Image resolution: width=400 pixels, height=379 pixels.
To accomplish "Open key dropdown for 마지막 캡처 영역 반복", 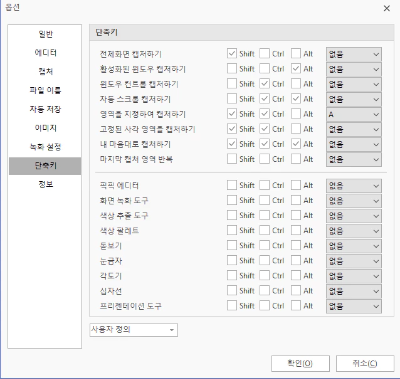I will (x=354, y=159).
